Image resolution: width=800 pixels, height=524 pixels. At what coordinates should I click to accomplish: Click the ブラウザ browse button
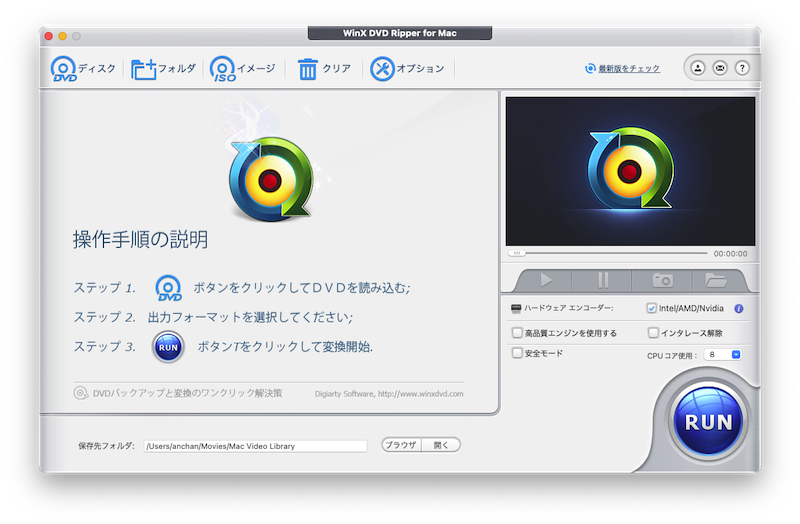point(401,445)
